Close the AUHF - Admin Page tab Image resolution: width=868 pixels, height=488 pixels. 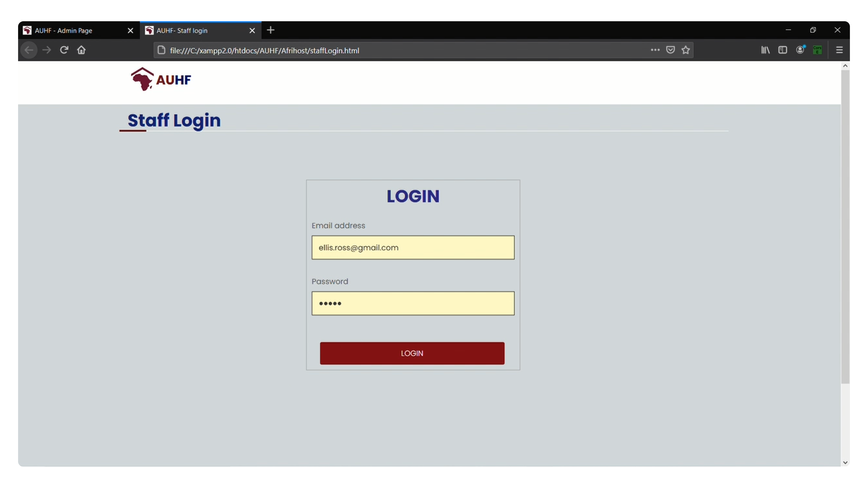tap(130, 31)
